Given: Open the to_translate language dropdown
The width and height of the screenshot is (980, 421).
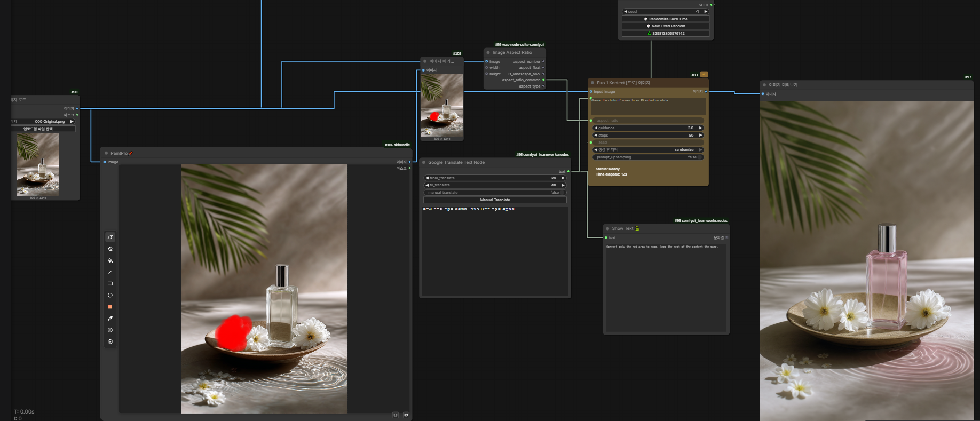Looking at the screenshot, I should tap(495, 185).
